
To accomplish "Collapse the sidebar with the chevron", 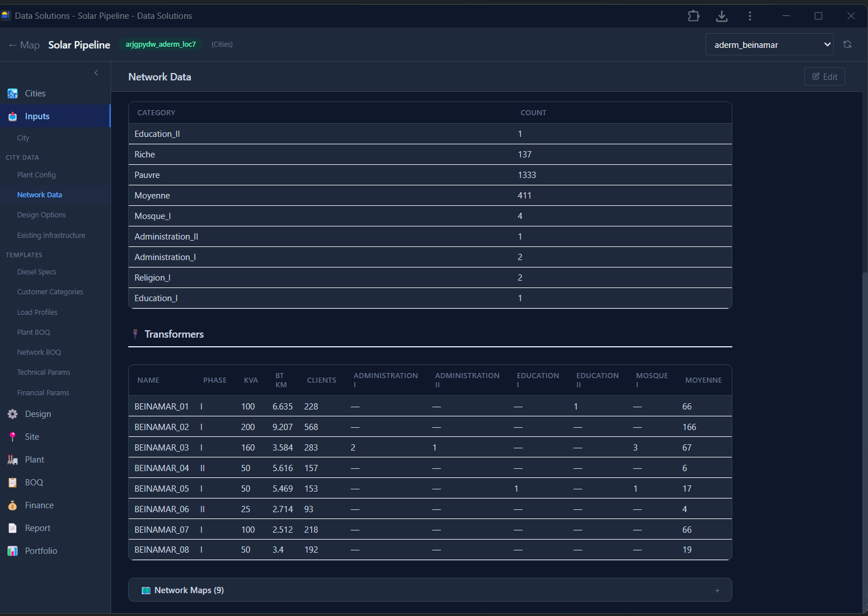I will [96, 72].
